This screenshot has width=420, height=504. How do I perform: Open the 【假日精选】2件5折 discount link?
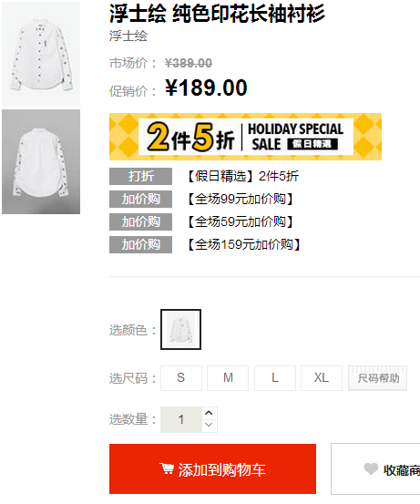243,176
